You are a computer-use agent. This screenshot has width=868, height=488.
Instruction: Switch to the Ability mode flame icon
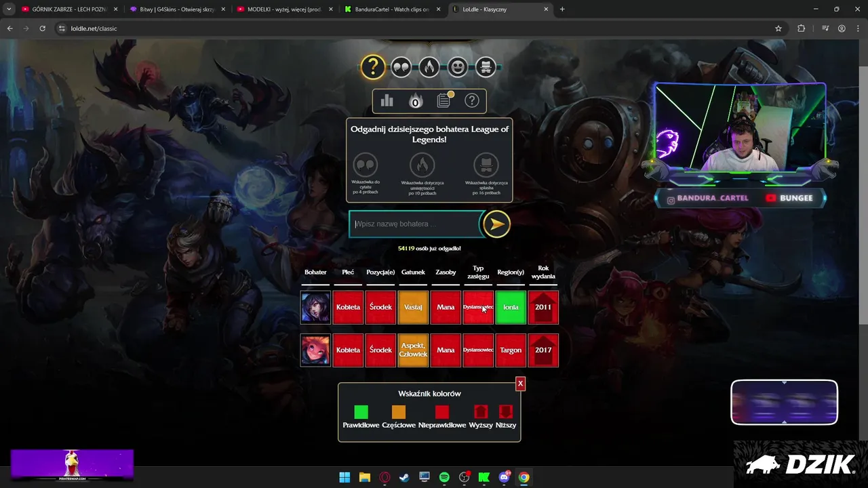429,67
